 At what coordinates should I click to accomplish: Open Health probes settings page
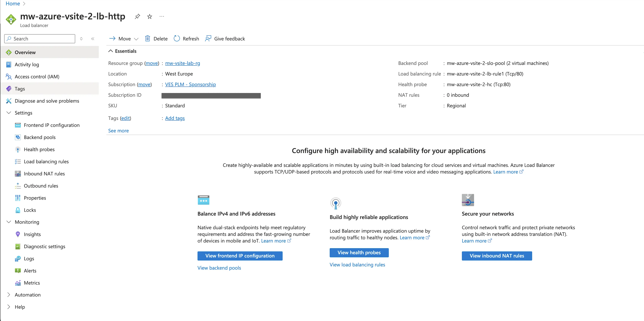click(39, 149)
